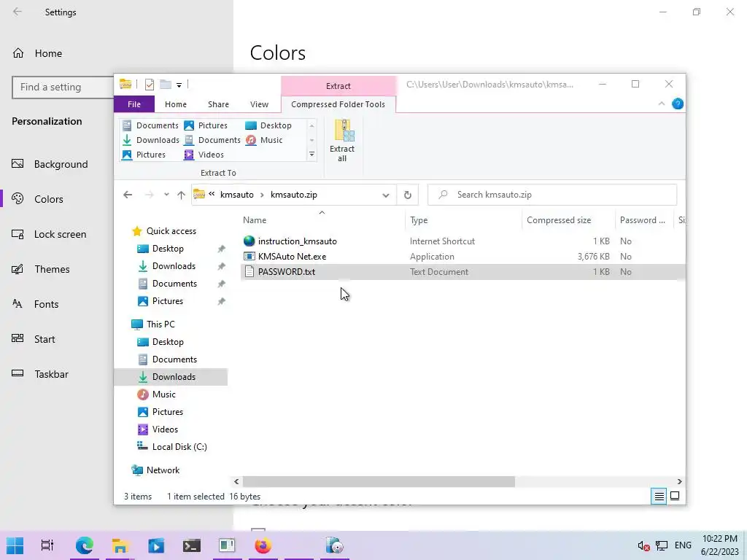Expand the Extract To gallery list
The image size is (747, 560).
pyautogui.click(x=311, y=155)
